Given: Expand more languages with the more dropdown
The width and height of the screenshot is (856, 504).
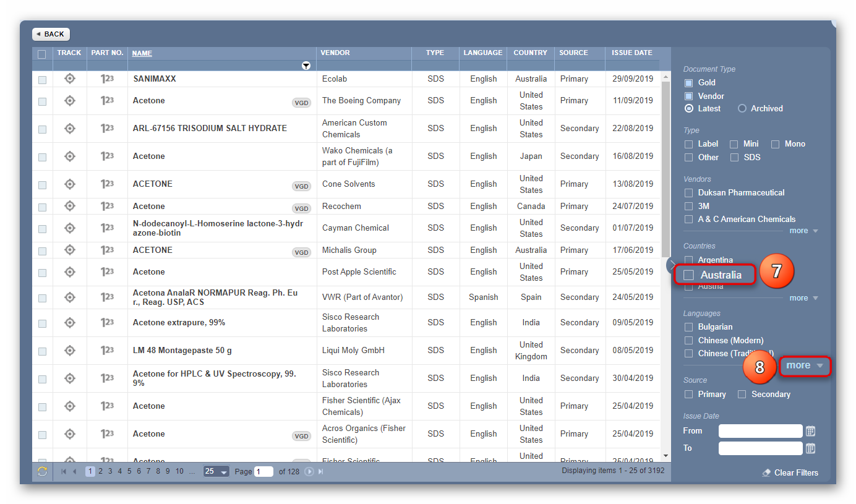Looking at the screenshot, I should click(804, 365).
